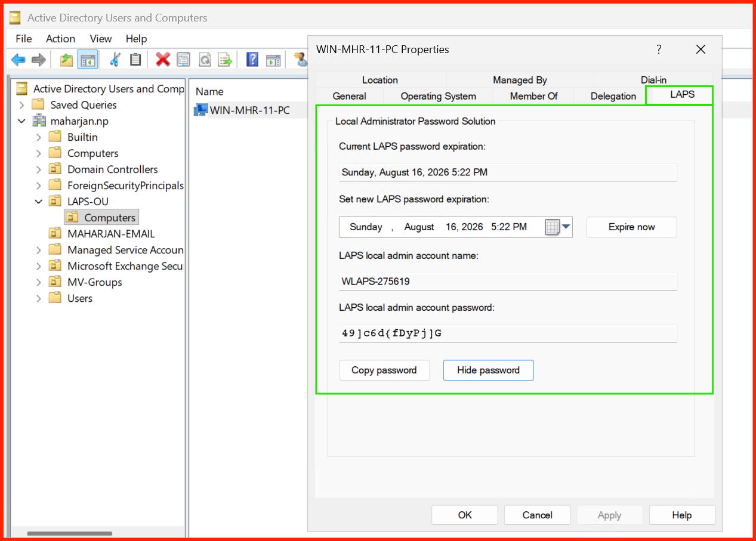The image size is (756, 541).
Task: Expand the Users container
Action: (x=39, y=298)
